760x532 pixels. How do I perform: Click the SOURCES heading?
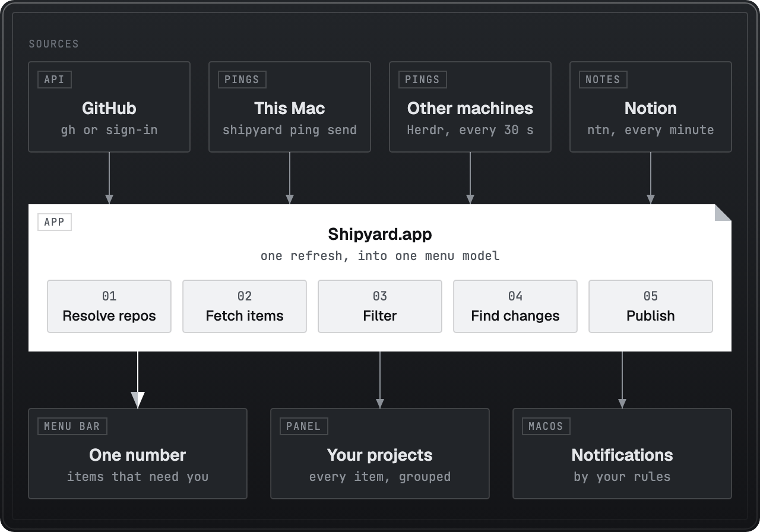click(54, 44)
